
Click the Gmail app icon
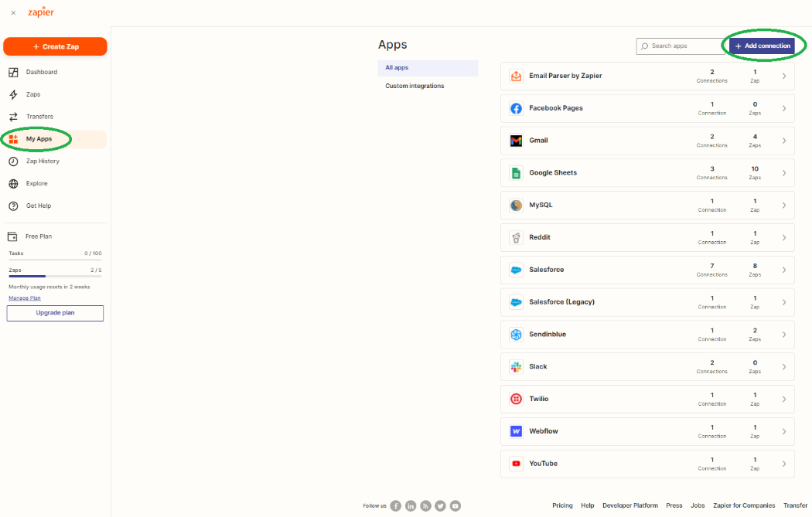tap(516, 141)
